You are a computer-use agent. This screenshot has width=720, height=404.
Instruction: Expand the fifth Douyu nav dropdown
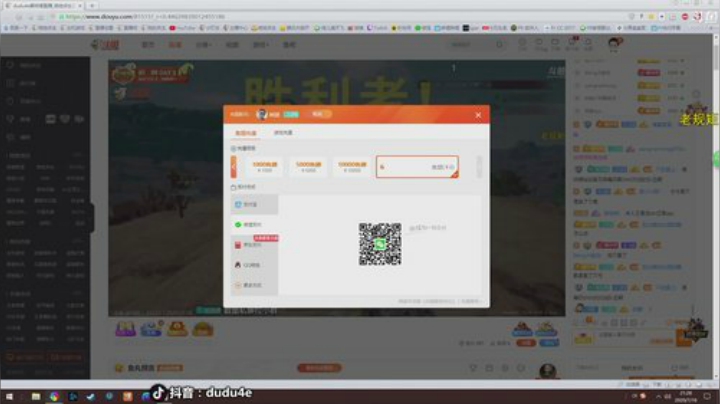[x=261, y=45]
